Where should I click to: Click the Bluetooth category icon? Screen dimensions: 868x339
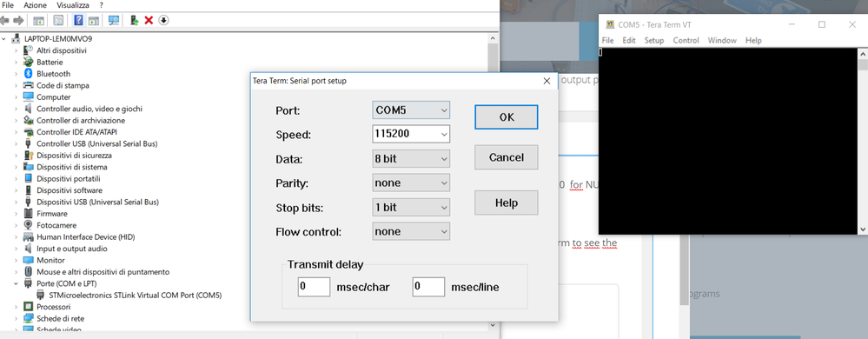pos(28,74)
